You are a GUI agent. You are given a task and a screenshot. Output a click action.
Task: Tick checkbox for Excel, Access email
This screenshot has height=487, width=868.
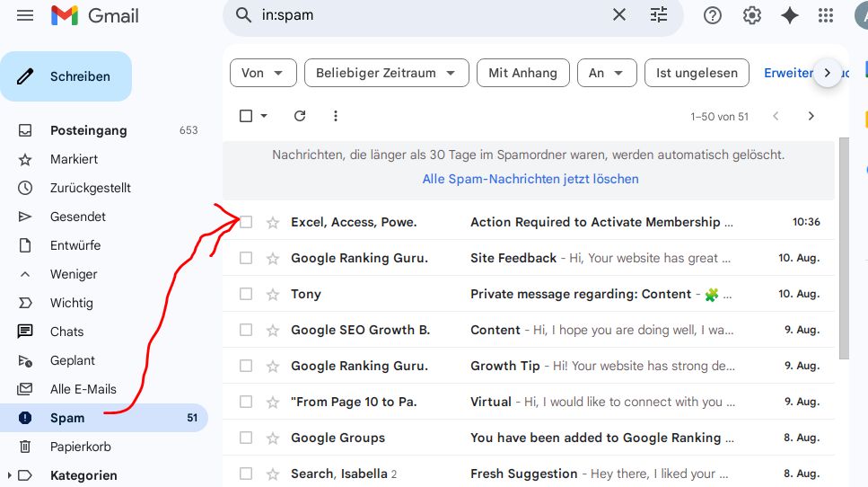(246, 222)
